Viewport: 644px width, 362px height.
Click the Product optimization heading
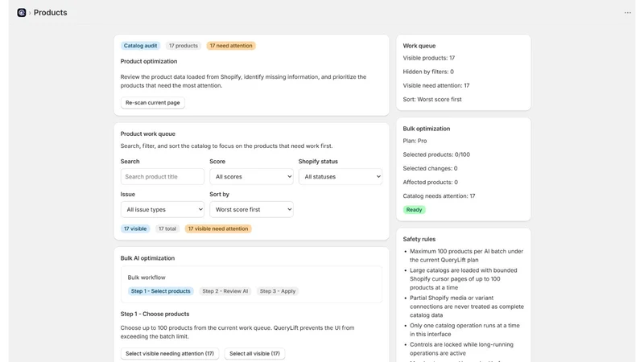click(x=149, y=61)
